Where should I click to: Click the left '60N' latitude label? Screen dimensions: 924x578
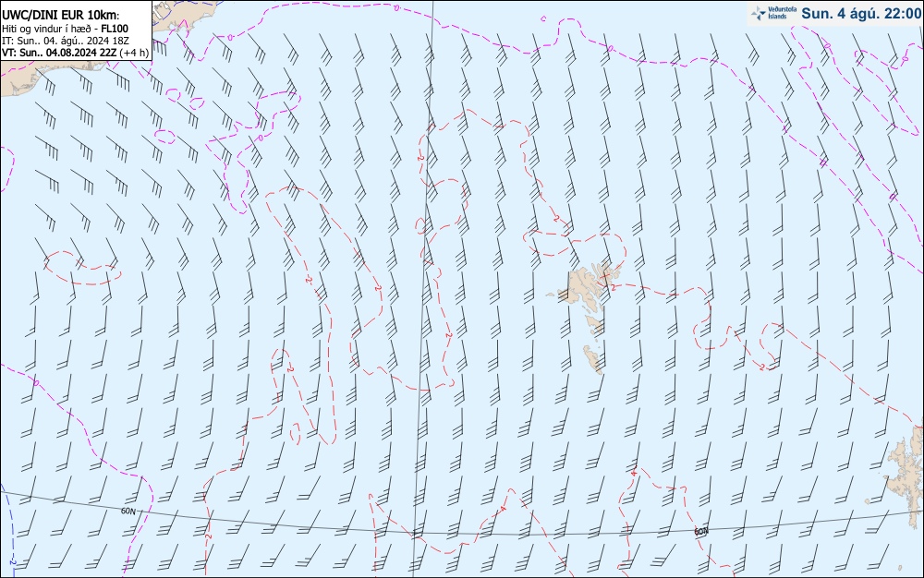coord(128,511)
